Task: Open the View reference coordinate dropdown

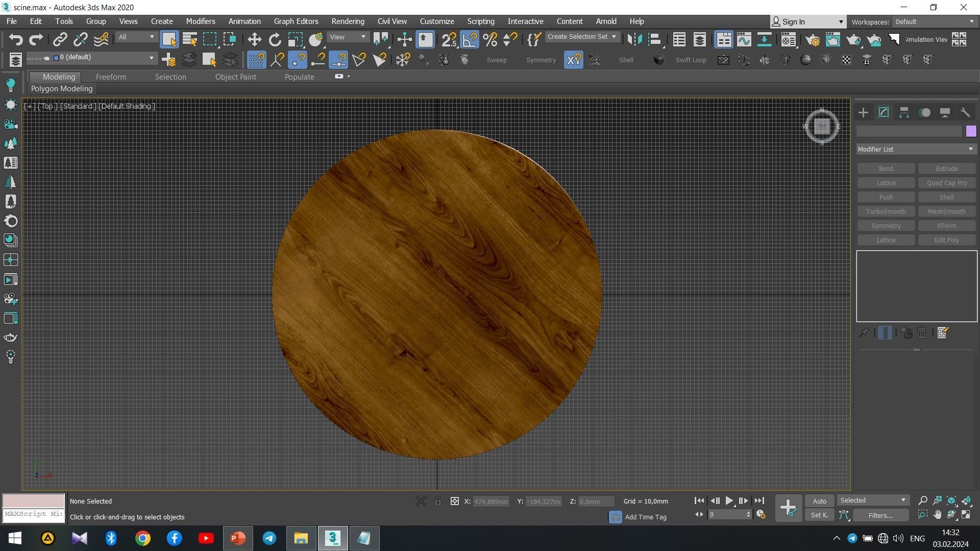Action: pos(348,37)
